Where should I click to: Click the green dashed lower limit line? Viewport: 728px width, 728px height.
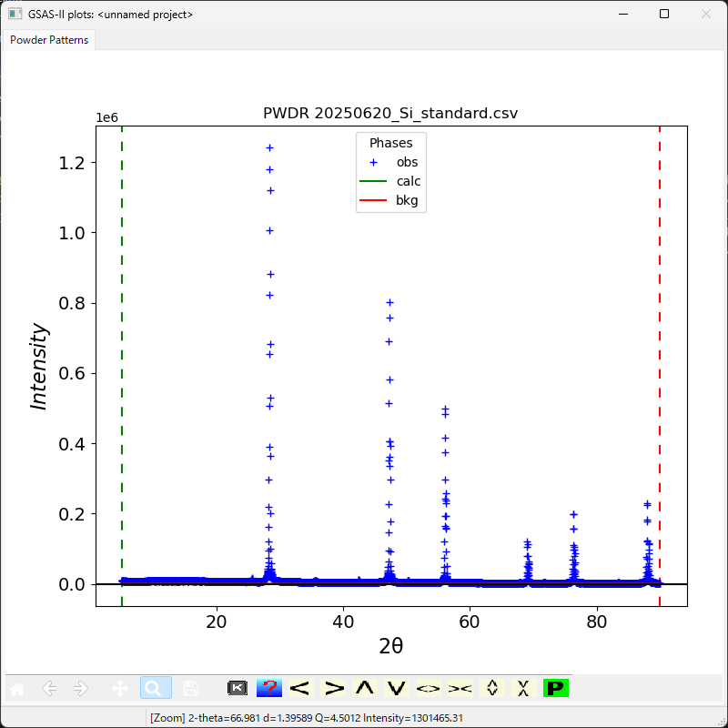[122, 364]
